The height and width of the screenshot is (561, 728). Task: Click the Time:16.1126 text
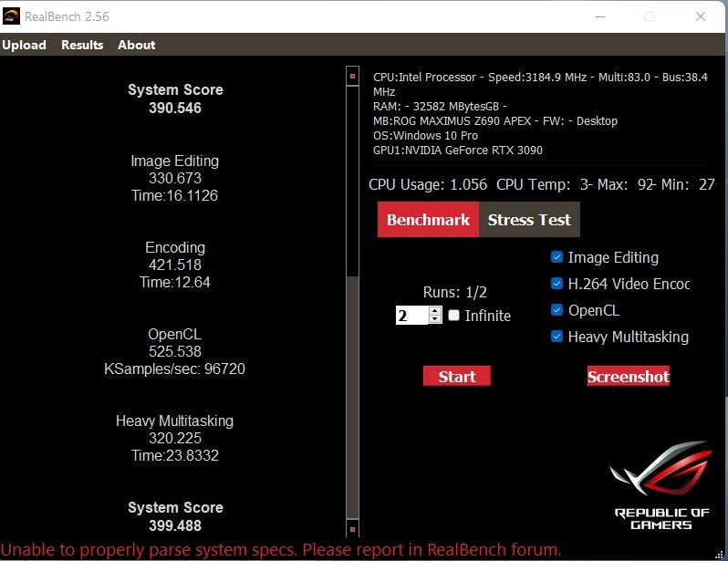(x=174, y=195)
